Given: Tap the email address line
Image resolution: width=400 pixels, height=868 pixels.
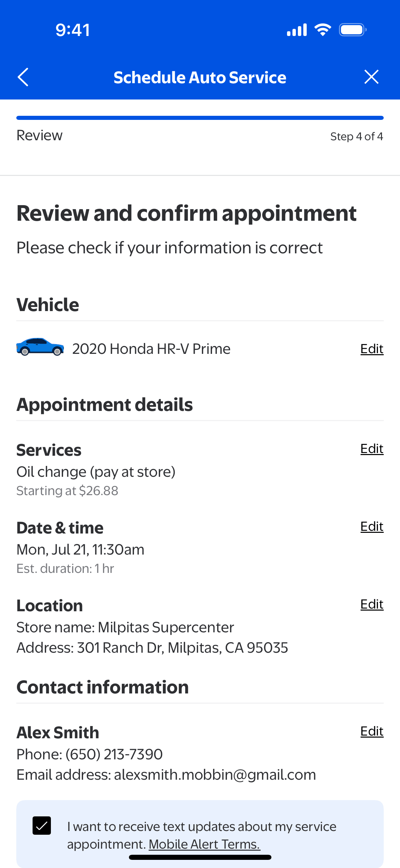Looking at the screenshot, I should [x=166, y=775].
